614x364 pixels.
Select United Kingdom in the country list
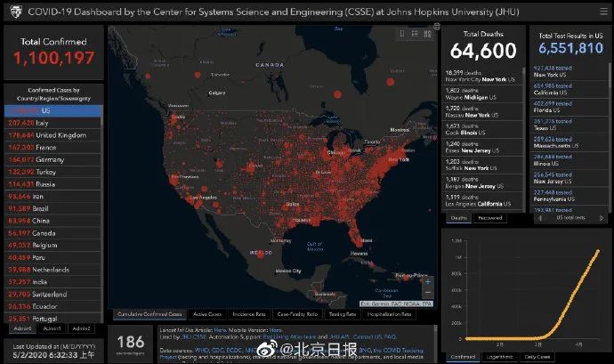pyautogui.click(x=53, y=135)
